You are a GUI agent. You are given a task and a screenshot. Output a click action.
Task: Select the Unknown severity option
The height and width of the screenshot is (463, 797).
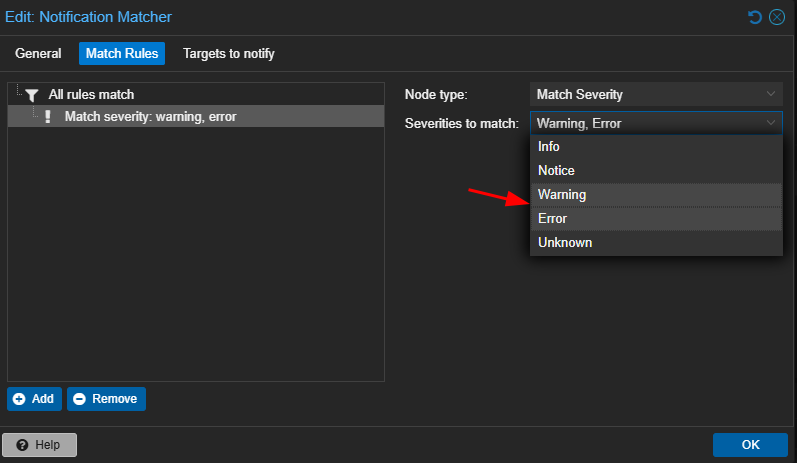click(656, 242)
